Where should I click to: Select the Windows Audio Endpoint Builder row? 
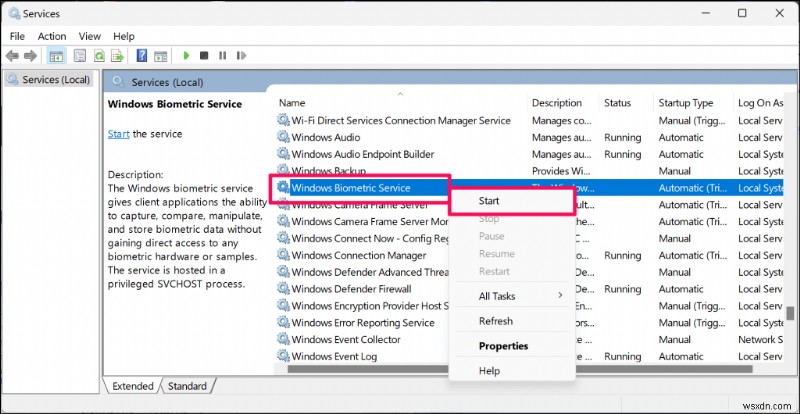pos(529,154)
